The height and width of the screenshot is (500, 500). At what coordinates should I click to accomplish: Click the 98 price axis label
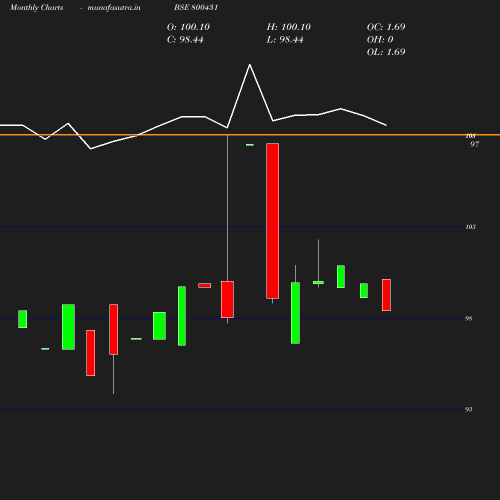pos(468,319)
